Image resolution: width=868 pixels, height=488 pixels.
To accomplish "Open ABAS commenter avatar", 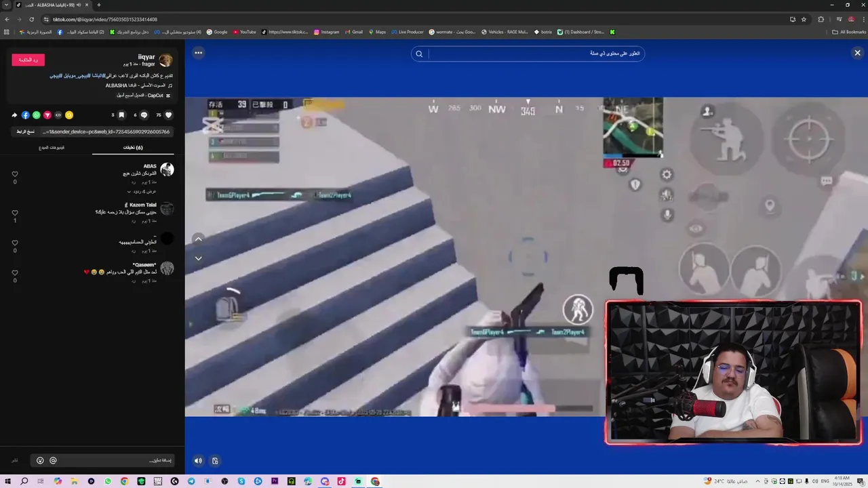I will [167, 169].
